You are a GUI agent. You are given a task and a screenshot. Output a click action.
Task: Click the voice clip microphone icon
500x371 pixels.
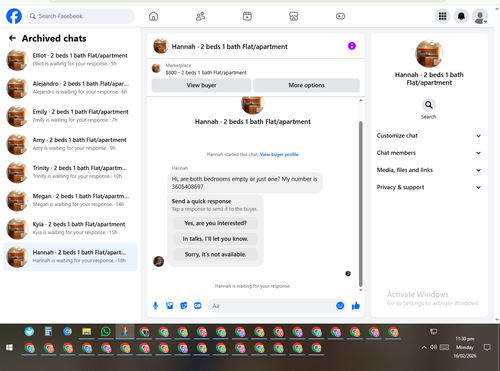pos(155,306)
